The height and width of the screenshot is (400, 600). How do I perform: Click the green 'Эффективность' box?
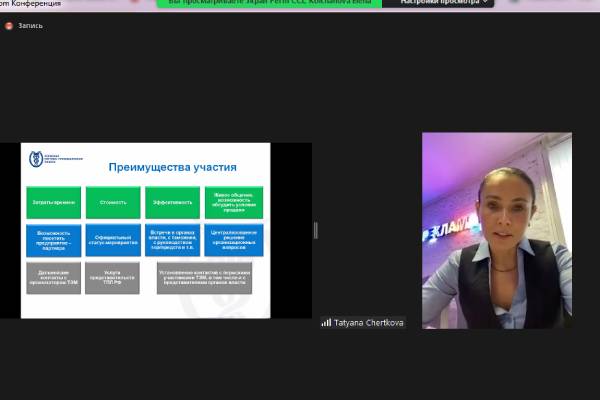point(173,202)
